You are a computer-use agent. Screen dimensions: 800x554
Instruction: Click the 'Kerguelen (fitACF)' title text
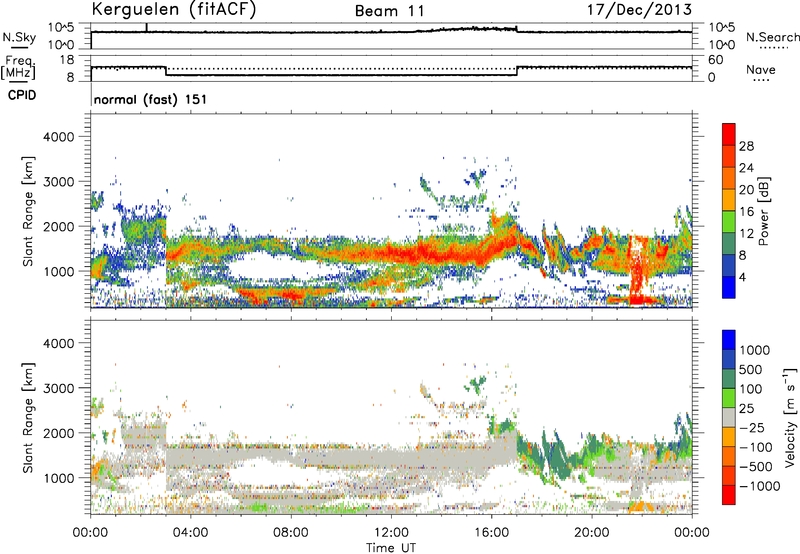[x=173, y=10]
